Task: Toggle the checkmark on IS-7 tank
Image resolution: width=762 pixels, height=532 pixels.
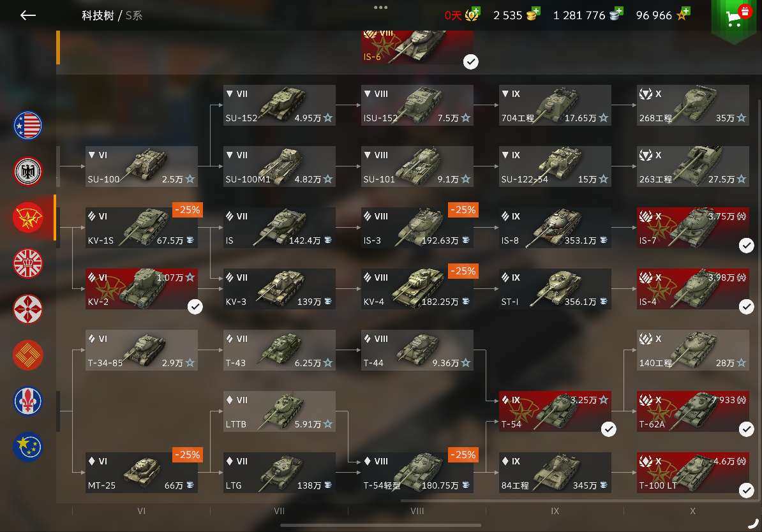Action: 747,246
